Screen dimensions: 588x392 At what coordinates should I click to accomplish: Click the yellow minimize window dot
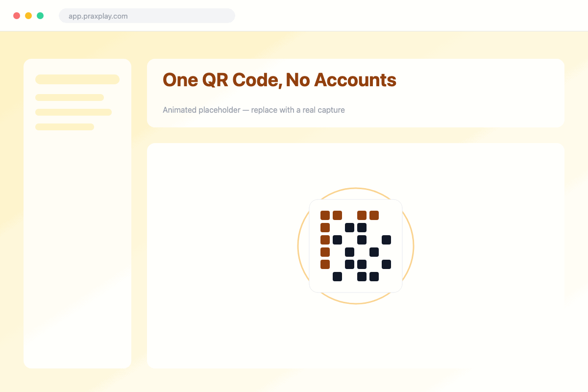(x=28, y=16)
